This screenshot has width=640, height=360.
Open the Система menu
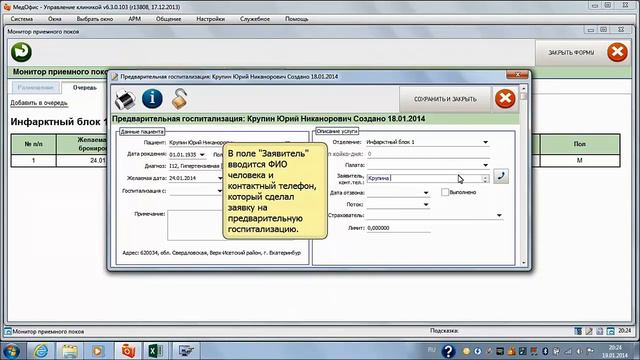tap(22, 19)
